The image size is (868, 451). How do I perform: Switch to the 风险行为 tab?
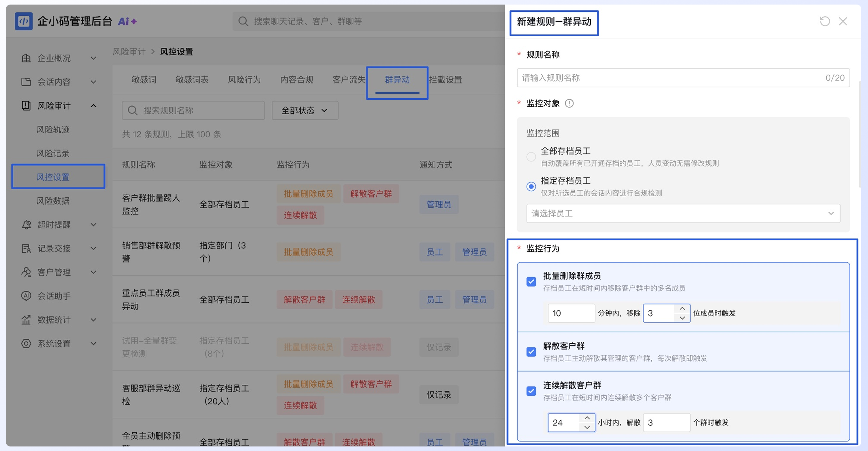[244, 80]
